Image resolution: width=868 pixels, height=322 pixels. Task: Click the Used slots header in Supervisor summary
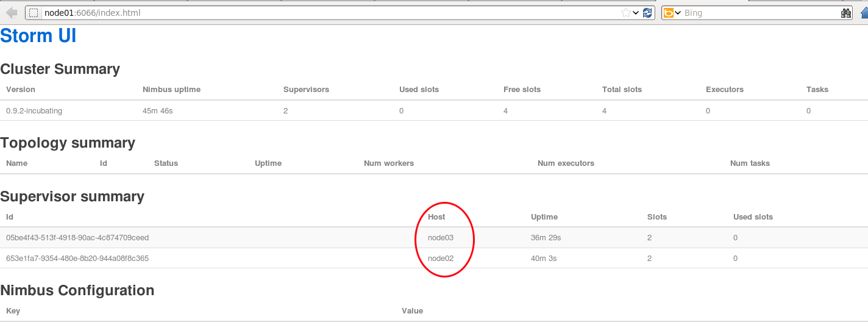click(x=753, y=217)
